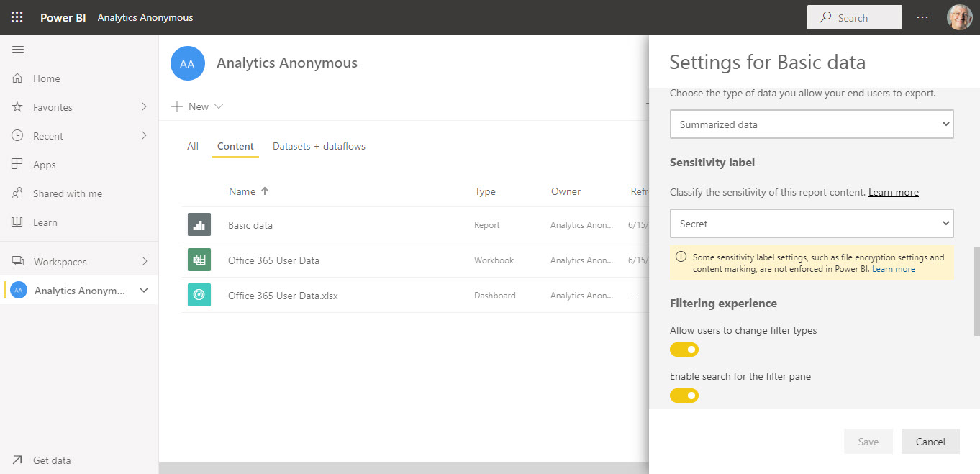Viewport: 980px width, 474px height.
Task: Open the Basic data report name
Action: [250, 225]
